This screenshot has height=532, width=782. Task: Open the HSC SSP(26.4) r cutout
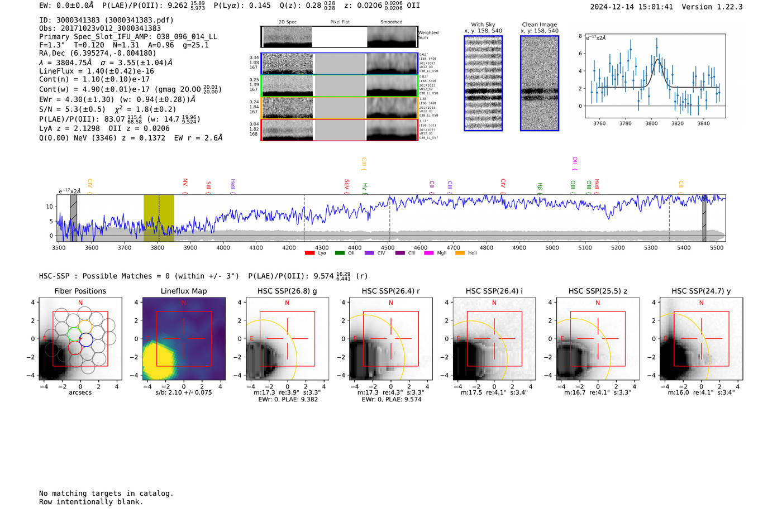[x=391, y=338]
